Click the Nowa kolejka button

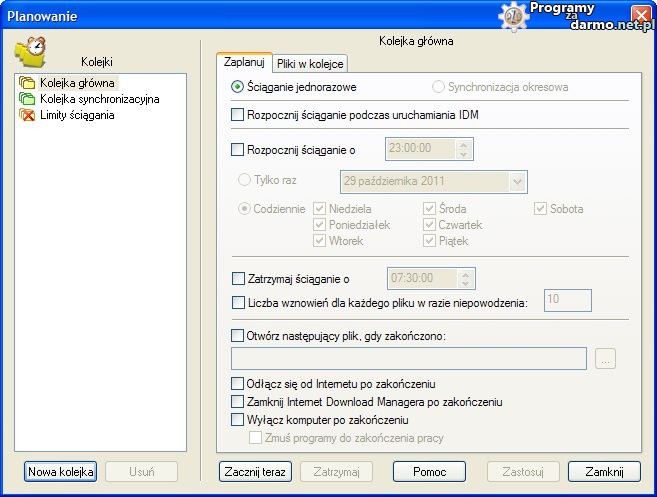click(x=60, y=471)
